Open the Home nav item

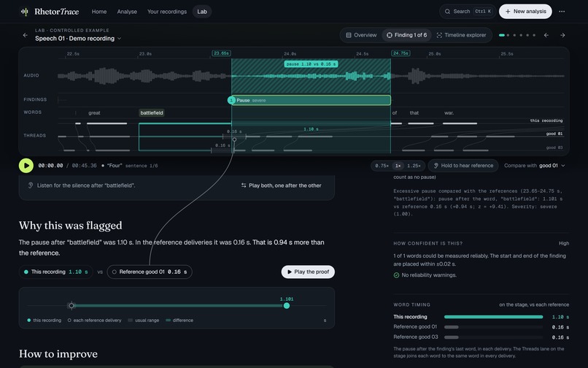click(99, 12)
